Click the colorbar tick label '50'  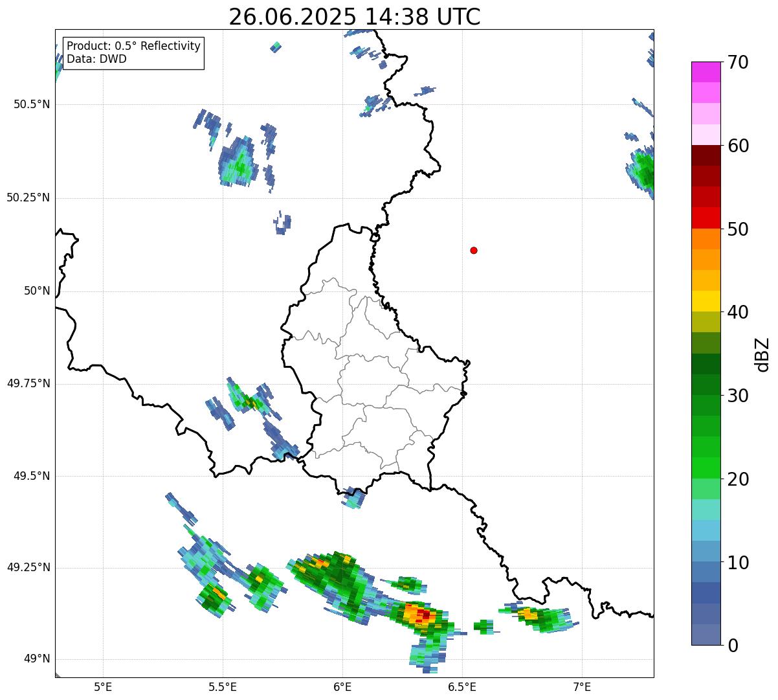[738, 229]
